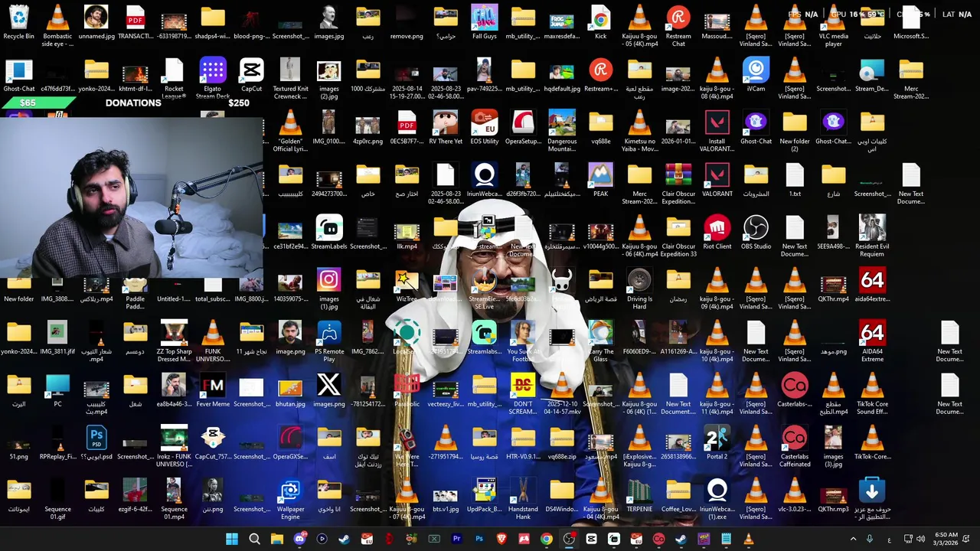Toggle the microphone tray icon

pos(870,540)
